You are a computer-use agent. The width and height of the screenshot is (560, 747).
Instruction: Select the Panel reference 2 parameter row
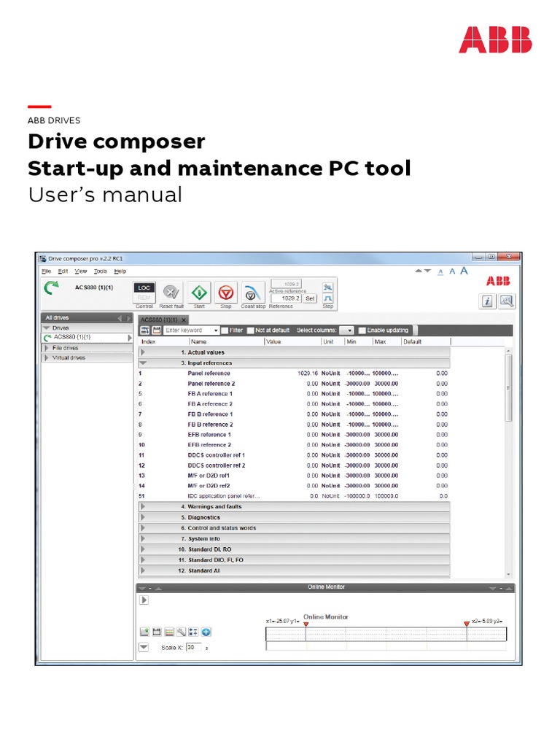pos(294,384)
